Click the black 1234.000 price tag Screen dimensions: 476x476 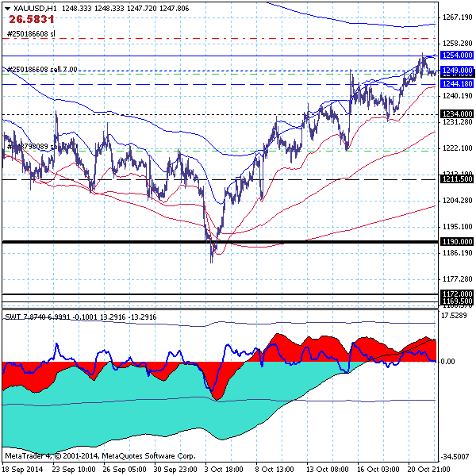(x=457, y=113)
